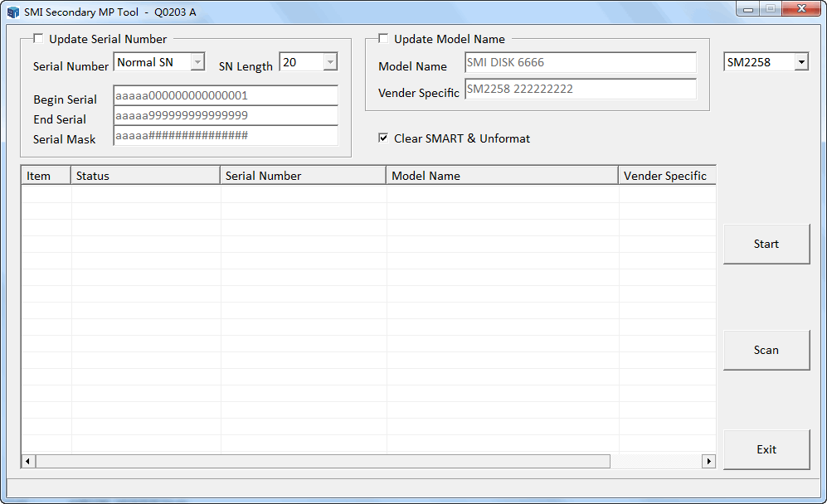Click the Begin Serial input field
This screenshot has height=504, width=827.
click(x=225, y=95)
